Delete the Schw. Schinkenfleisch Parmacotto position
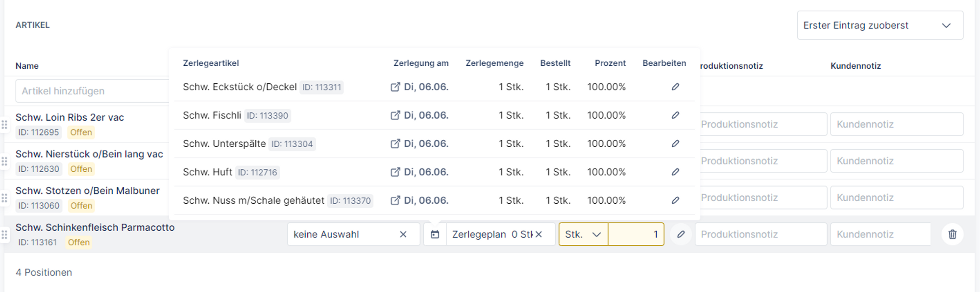Viewport: 980px width, 292px height. 952,235
